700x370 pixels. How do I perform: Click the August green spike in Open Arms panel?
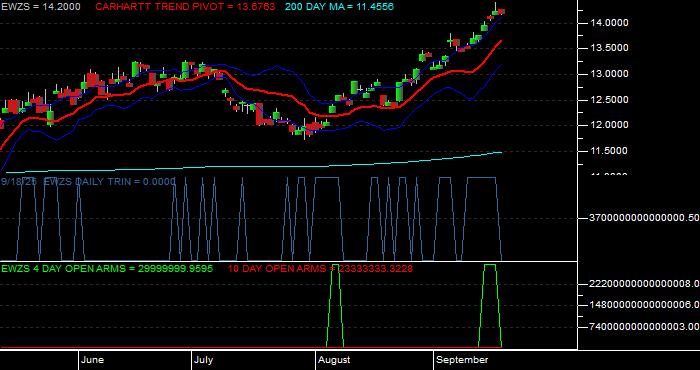335,306
